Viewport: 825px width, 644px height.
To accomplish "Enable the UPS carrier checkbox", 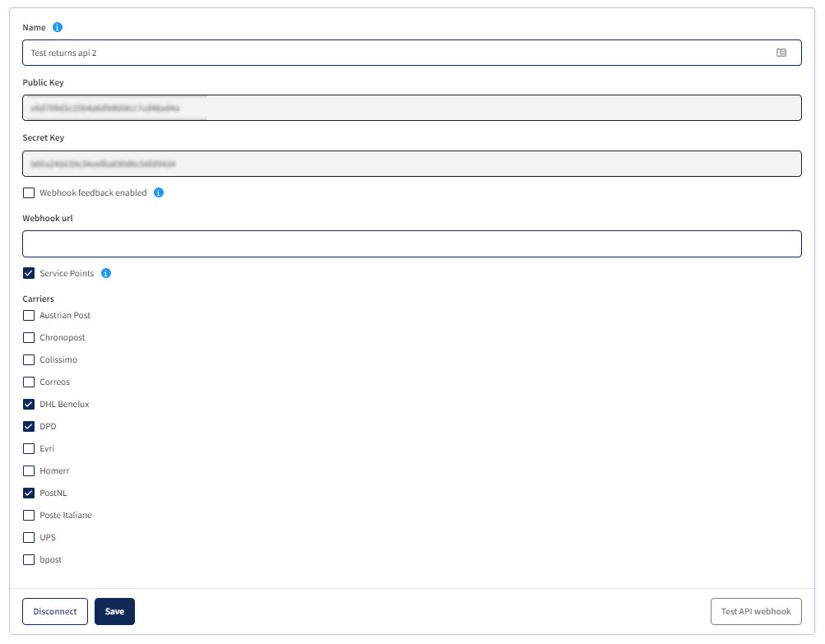I will 29,538.
